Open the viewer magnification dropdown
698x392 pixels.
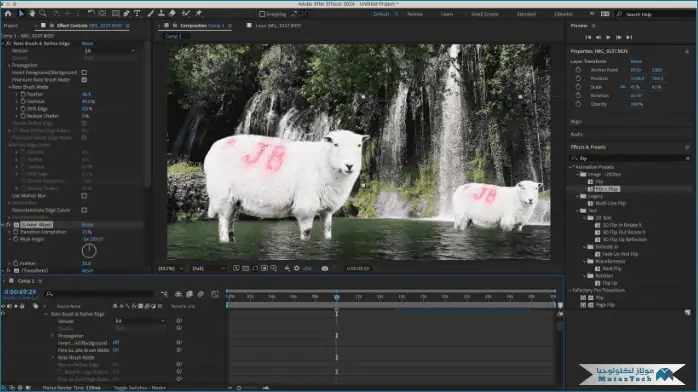click(170, 268)
